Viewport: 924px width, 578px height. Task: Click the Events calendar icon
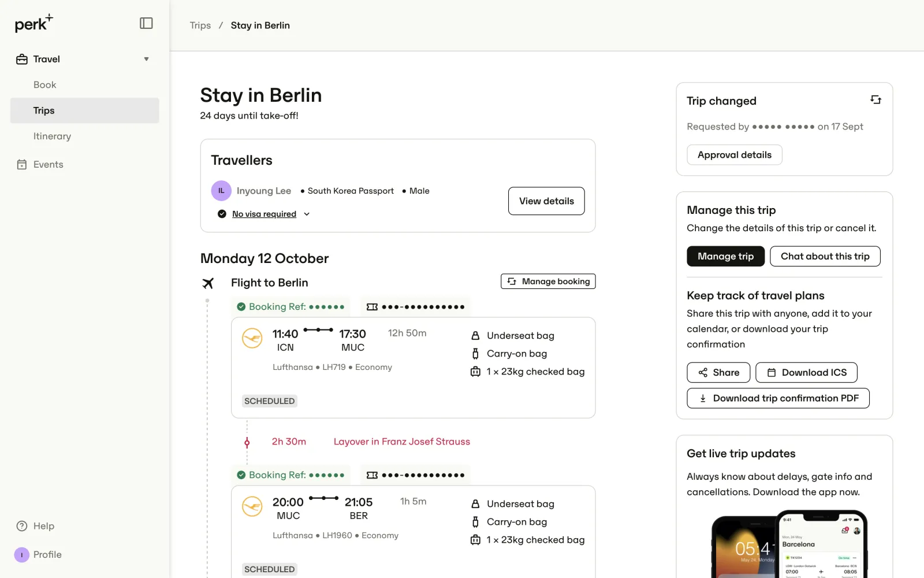tap(22, 165)
